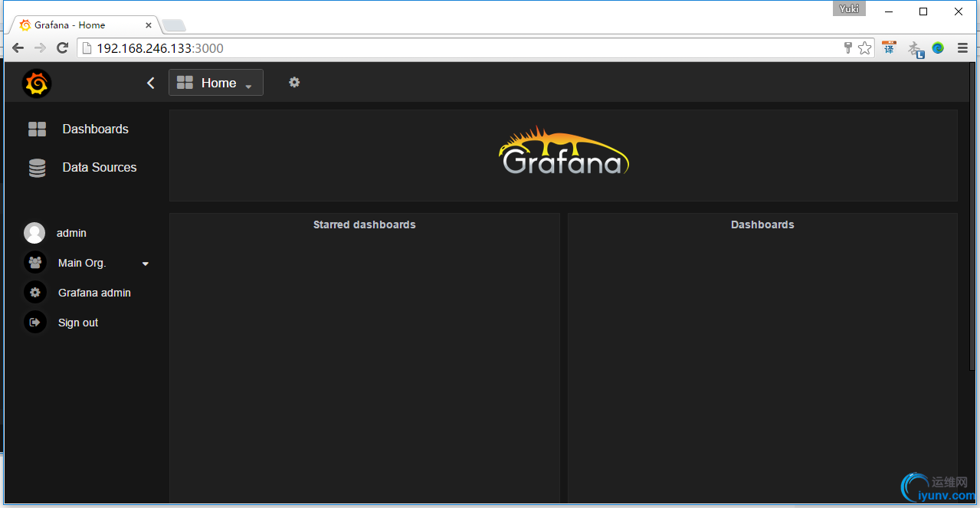Click the Grafana logo banner image
Image resolution: width=980 pixels, height=508 pixels.
coord(563,150)
